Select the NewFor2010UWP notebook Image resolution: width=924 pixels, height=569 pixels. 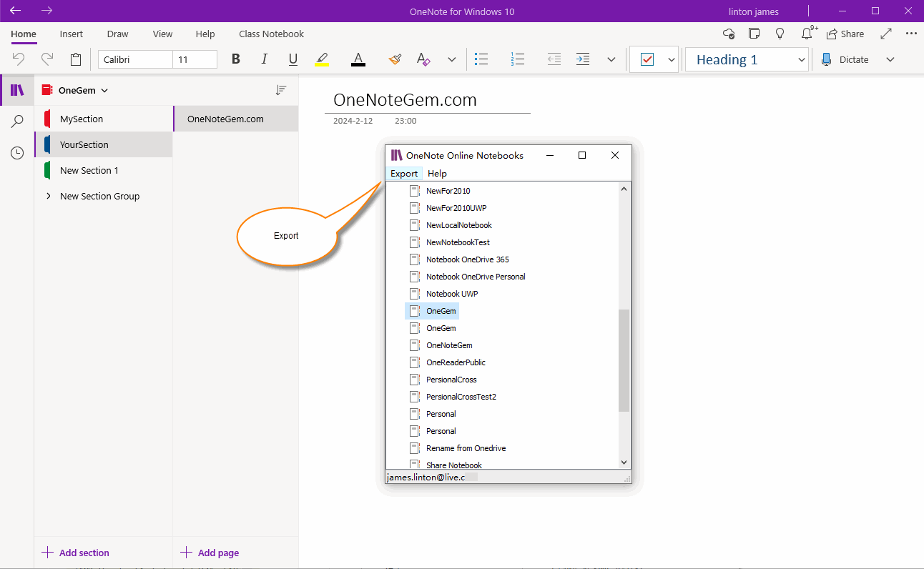click(456, 208)
